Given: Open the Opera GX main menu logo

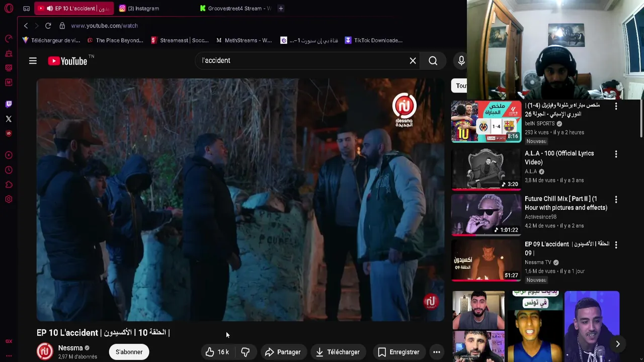Looking at the screenshot, I should coord(9,9).
